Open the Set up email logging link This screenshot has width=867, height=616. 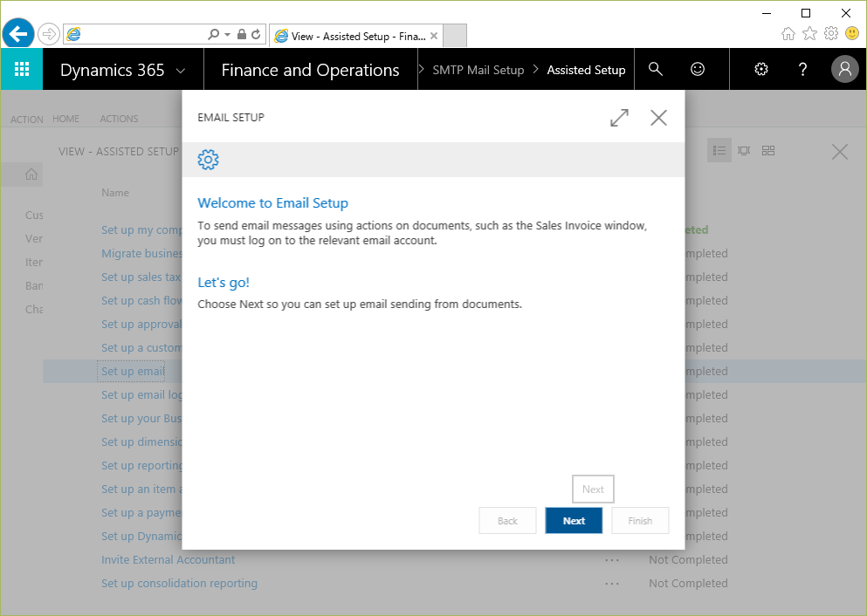point(141,395)
